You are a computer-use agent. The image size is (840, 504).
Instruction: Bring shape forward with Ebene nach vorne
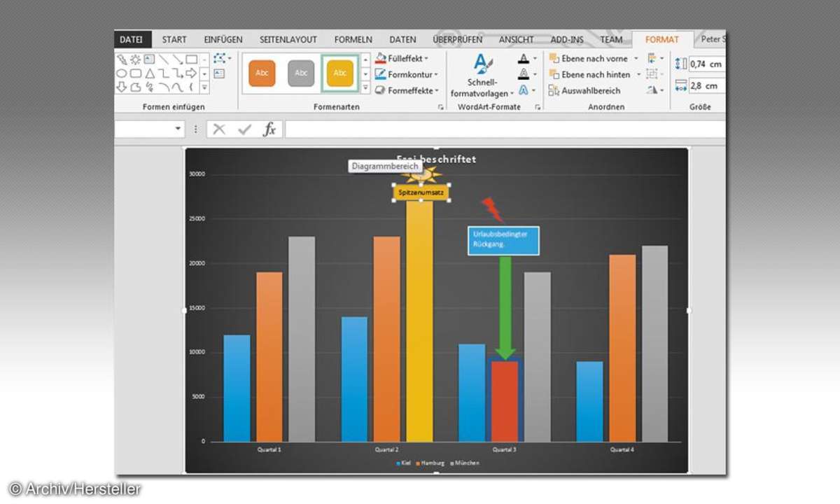pos(589,59)
